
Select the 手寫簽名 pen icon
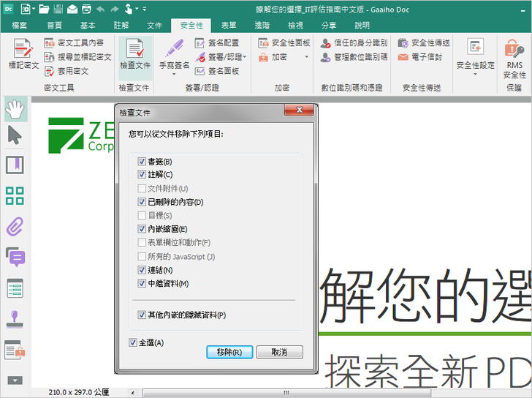(174, 48)
